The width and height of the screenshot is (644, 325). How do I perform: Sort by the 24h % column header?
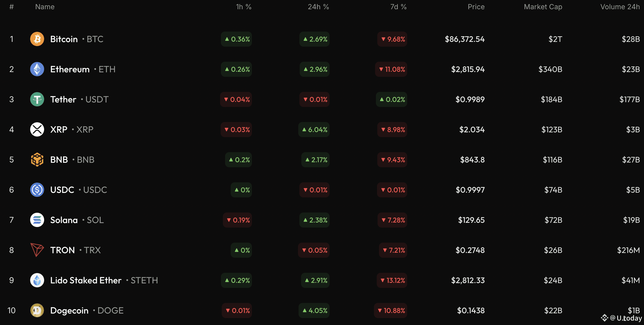tap(318, 7)
